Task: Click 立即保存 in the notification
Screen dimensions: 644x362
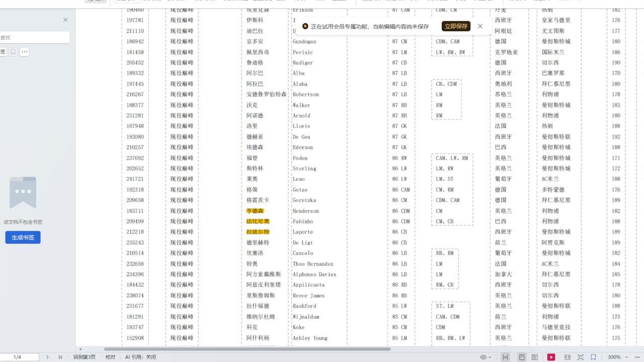Action: point(456,26)
